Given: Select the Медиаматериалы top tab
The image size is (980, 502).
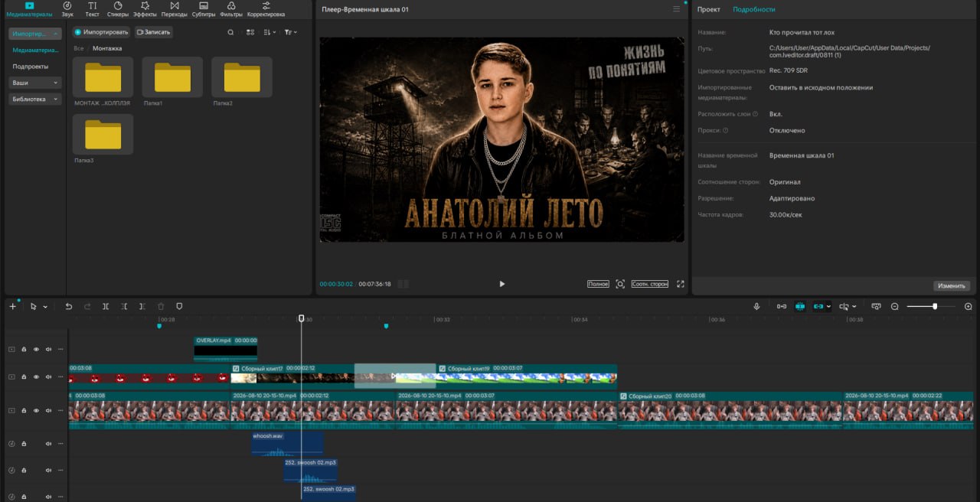Looking at the screenshot, I should pyautogui.click(x=30, y=9).
